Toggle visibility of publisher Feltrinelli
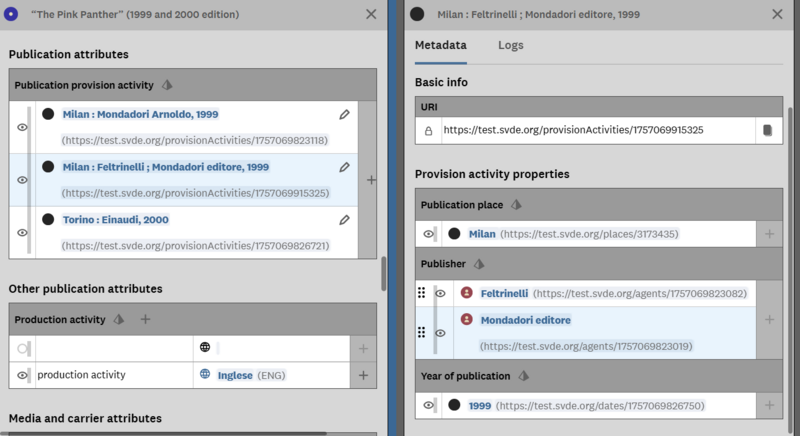The image size is (800, 436). [440, 294]
